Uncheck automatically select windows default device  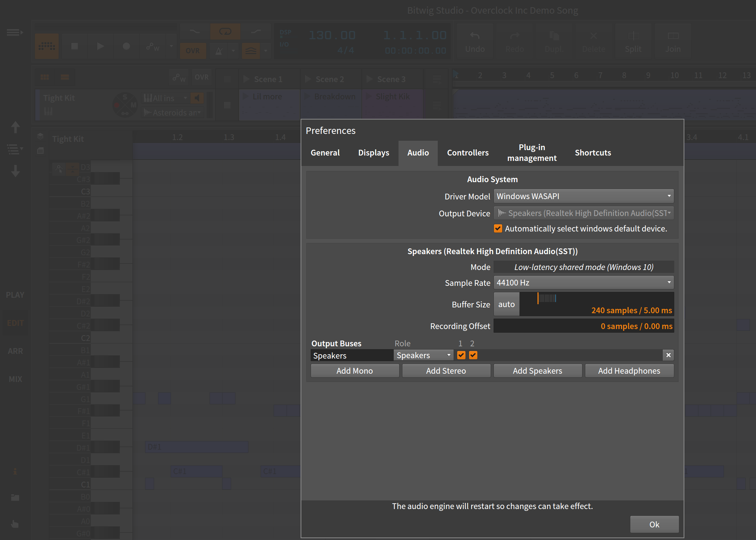click(498, 229)
